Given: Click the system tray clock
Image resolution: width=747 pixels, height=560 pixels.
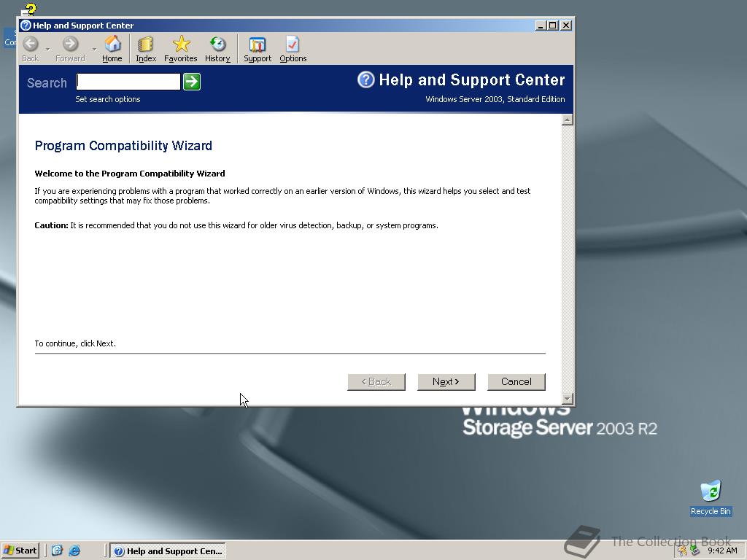Looking at the screenshot, I should (x=722, y=551).
